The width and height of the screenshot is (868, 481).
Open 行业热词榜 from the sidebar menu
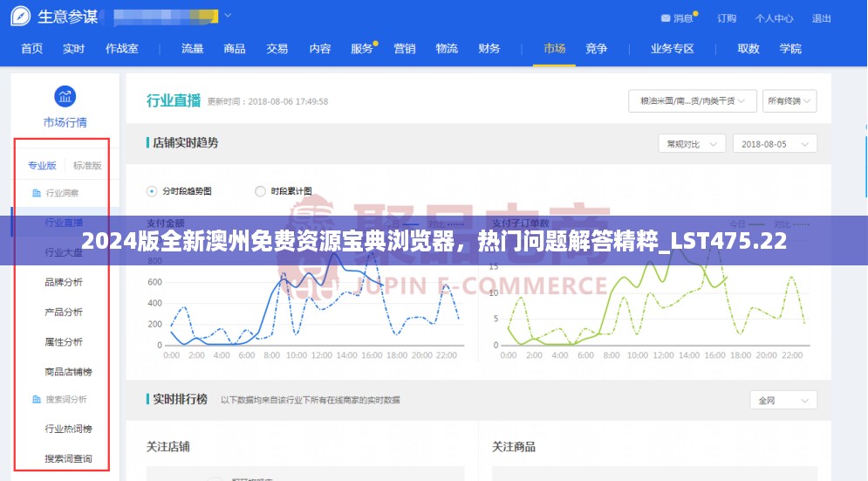point(68,429)
